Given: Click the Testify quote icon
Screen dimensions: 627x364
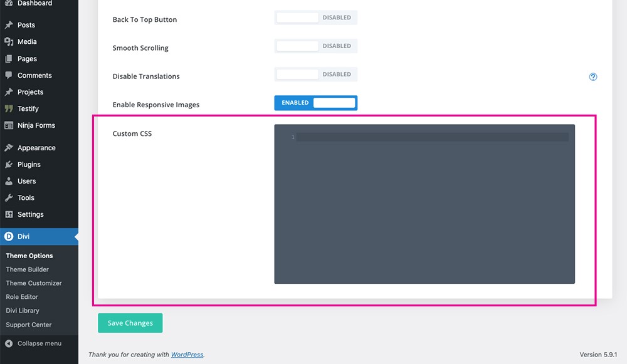Looking at the screenshot, I should pyautogui.click(x=9, y=108).
